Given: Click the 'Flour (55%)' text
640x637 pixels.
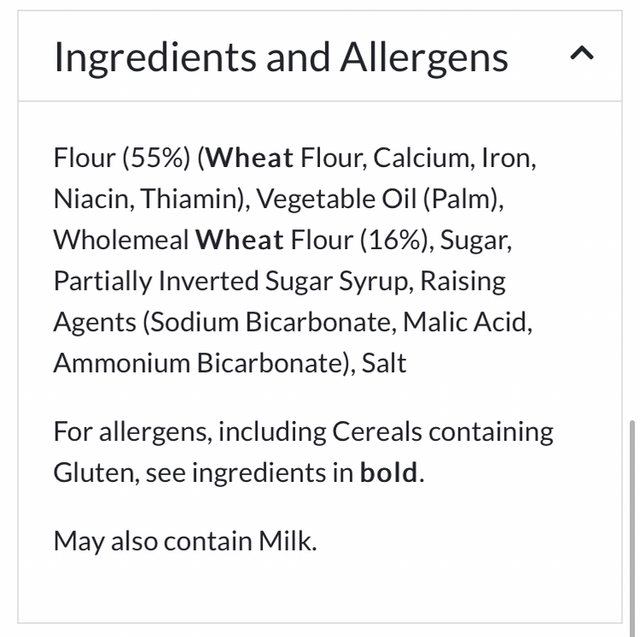Looking at the screenshot, I should pos(121,158).
